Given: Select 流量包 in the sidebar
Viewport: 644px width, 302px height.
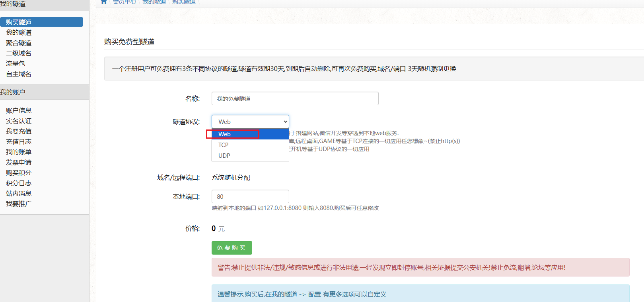Looking at the screenshot, I should 16,63.
